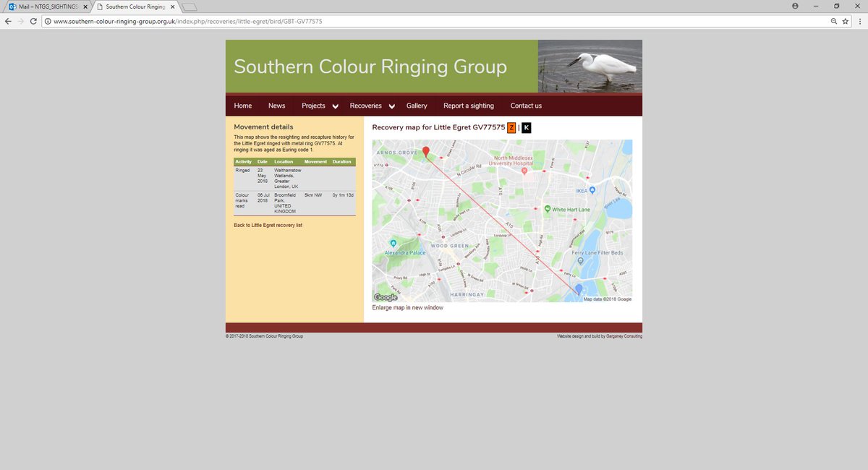The height and width of the screenshot is (470, 868).
Task: Close the Mail NTGG_SIGHTINGS tab
Action: [x=85, y=7]
